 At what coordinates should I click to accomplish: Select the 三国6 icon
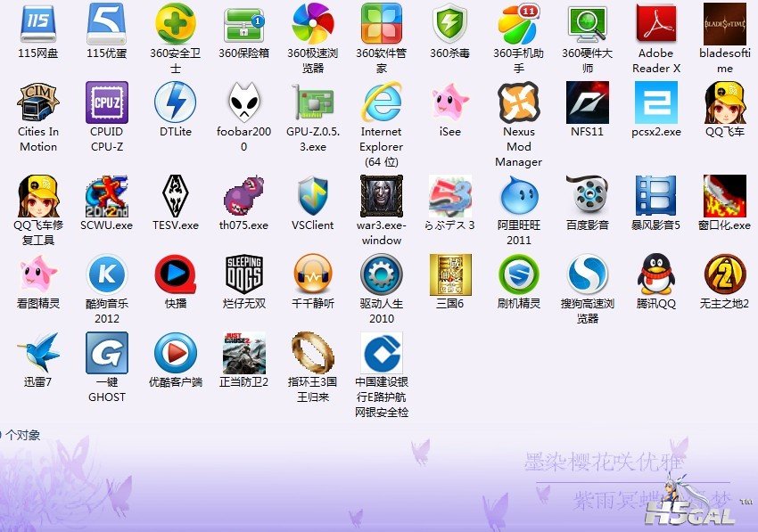450,274
